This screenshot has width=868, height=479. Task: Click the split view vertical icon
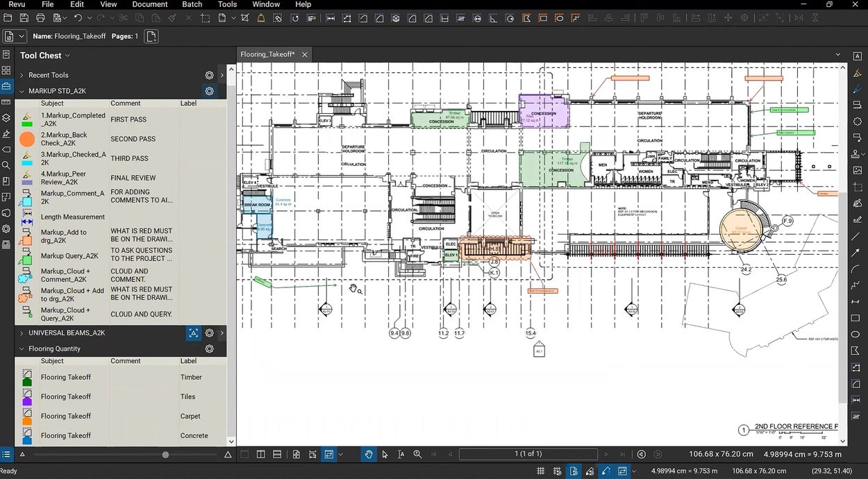tap(260, 454)
